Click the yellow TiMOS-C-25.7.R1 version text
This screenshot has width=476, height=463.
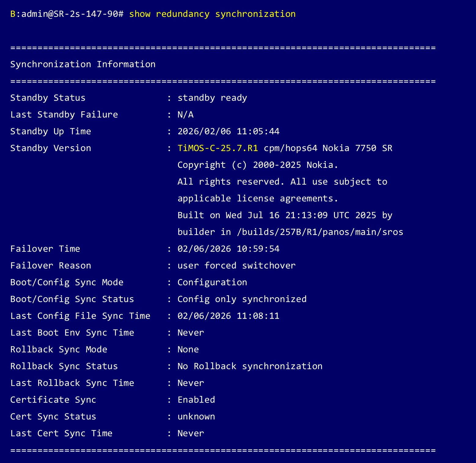[218, 148]
